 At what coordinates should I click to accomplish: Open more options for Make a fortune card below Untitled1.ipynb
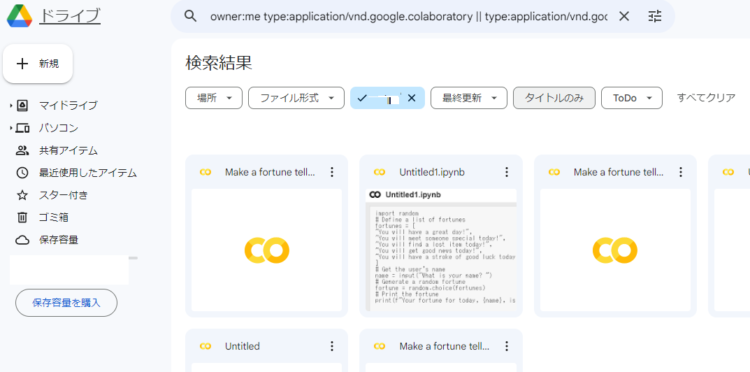pyautogui.click(x=507, y=346)
